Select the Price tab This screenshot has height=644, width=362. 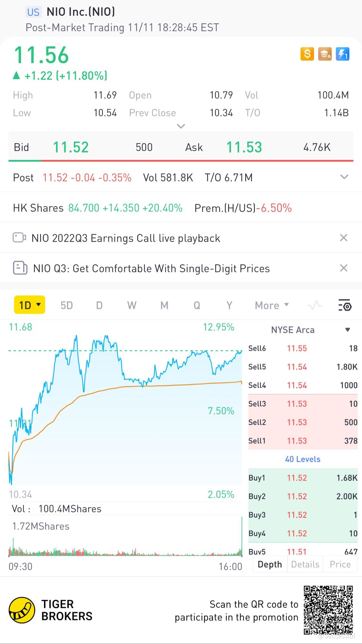(x=340, y=564)
